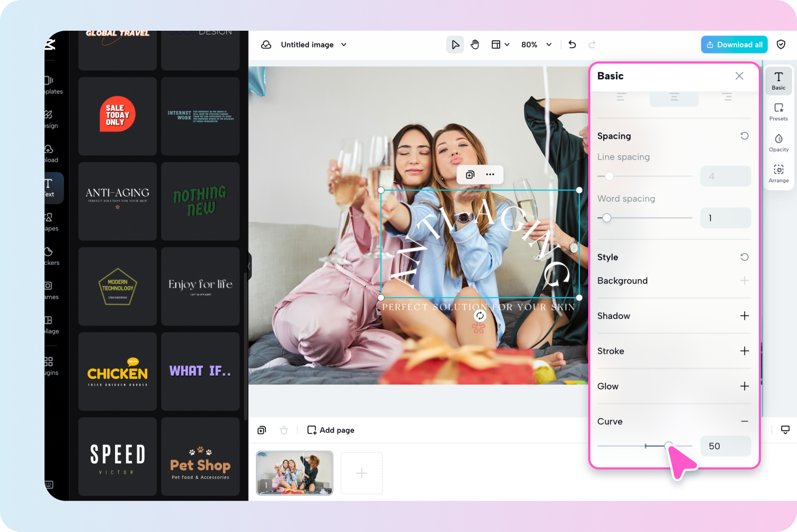Click the select pointer tool
The height and width of the screenshot is (532, 797).
pos(455,45)
